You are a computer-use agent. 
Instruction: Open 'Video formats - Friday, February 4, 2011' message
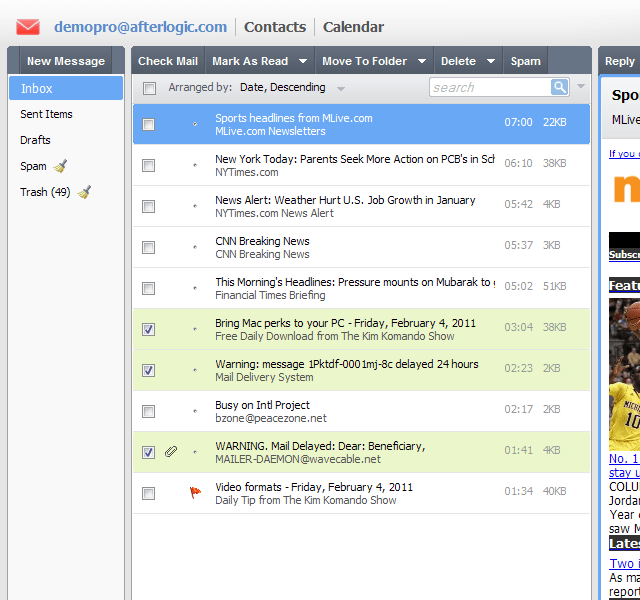pos(314,487)
